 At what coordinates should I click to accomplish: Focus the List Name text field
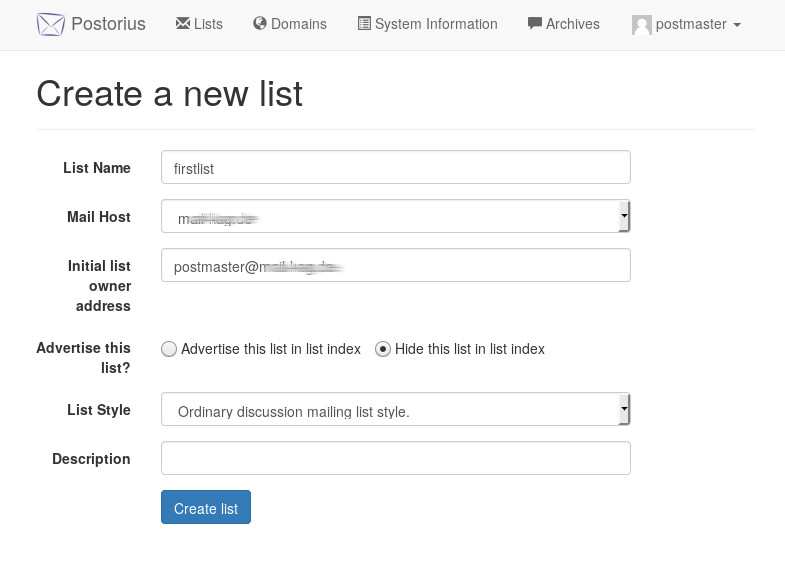395,168
